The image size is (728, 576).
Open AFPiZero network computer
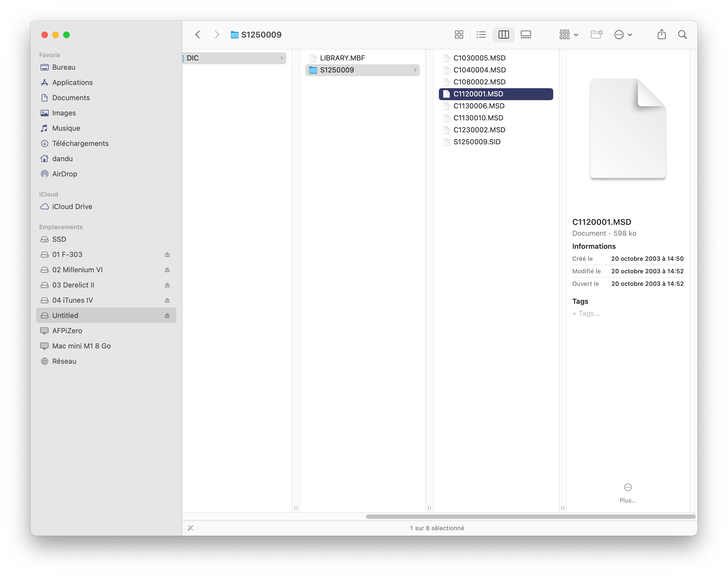click(x=106, y=330)
